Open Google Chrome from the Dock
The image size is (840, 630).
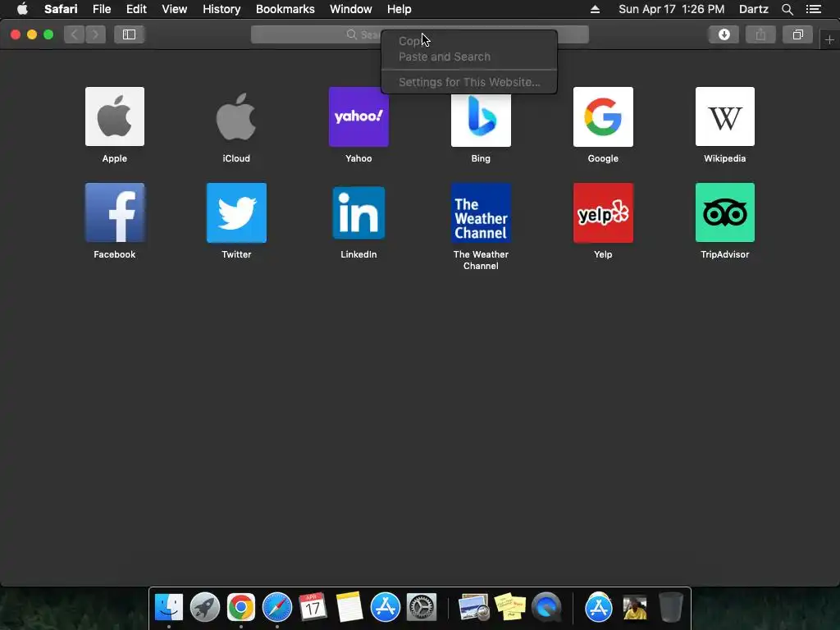coord(240,607)
